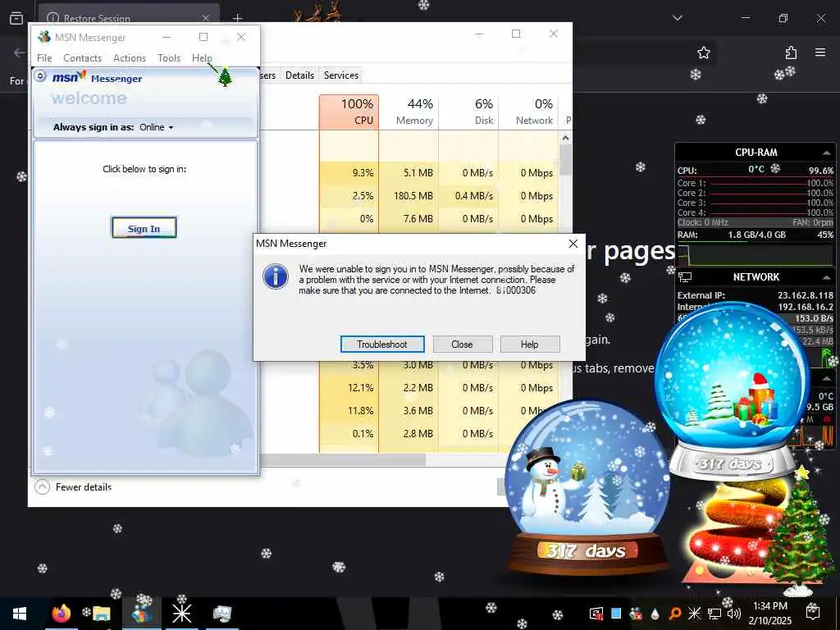Viewport: 840px width, 630px height.
Task: Sort by the 6% Disk column header
Action: tap(468, 112)
